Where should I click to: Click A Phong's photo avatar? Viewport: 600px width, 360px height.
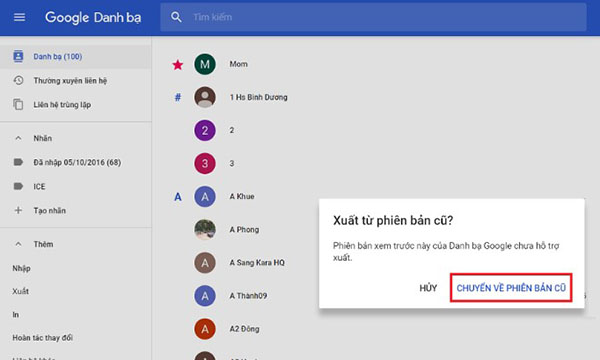205,230
